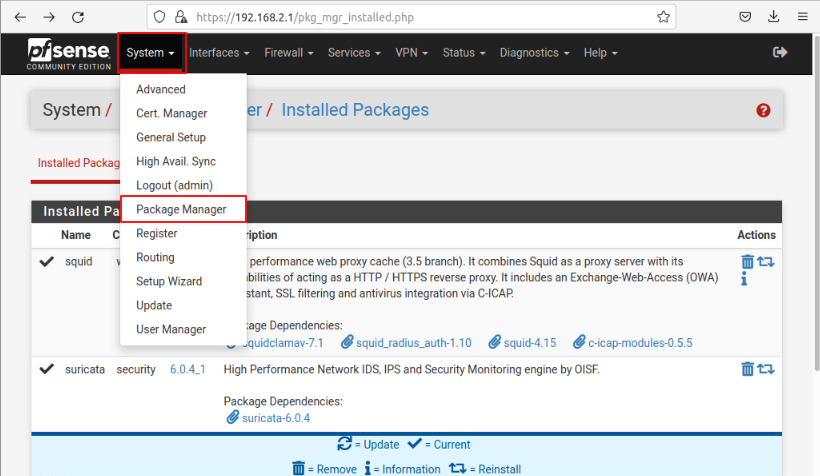Reinstall the squid package
Screen dimensions: 820x476
pos(766,262)
